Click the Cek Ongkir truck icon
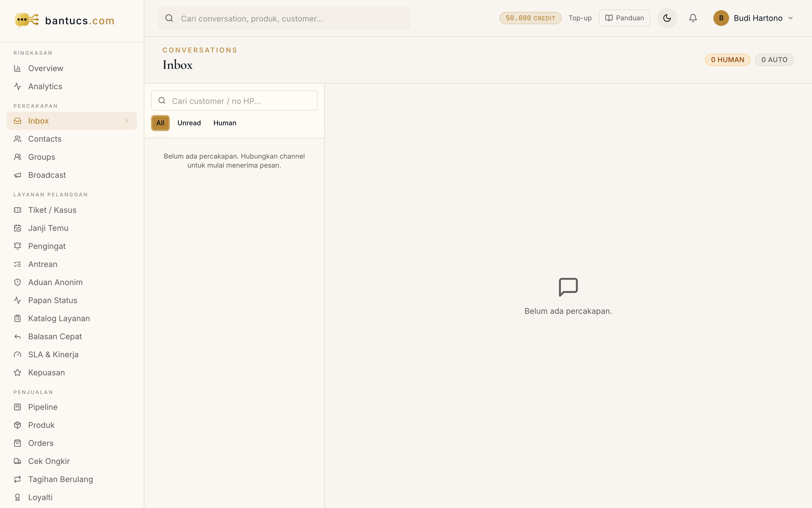 point(17,461)
